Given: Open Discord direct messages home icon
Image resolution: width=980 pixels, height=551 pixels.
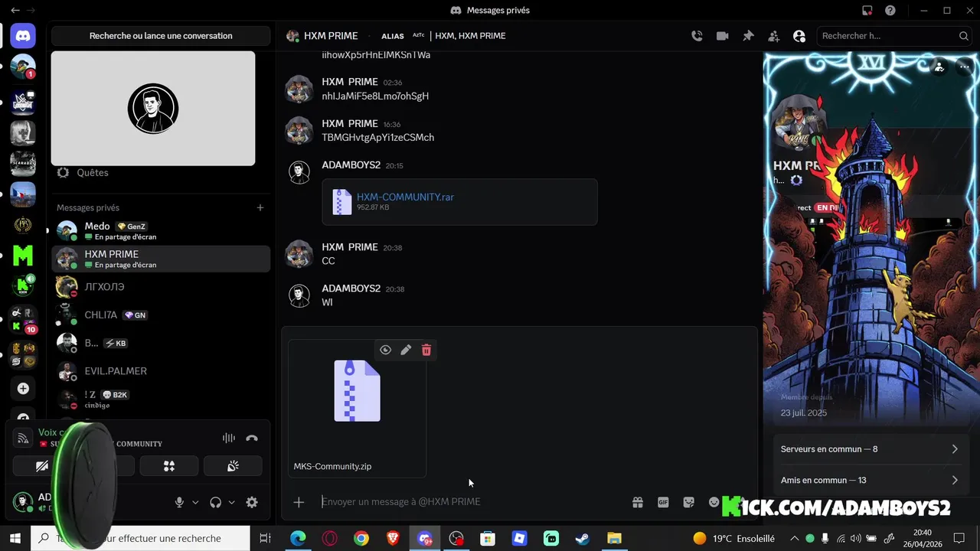Looking at the screenshot, I should (23, 36).
